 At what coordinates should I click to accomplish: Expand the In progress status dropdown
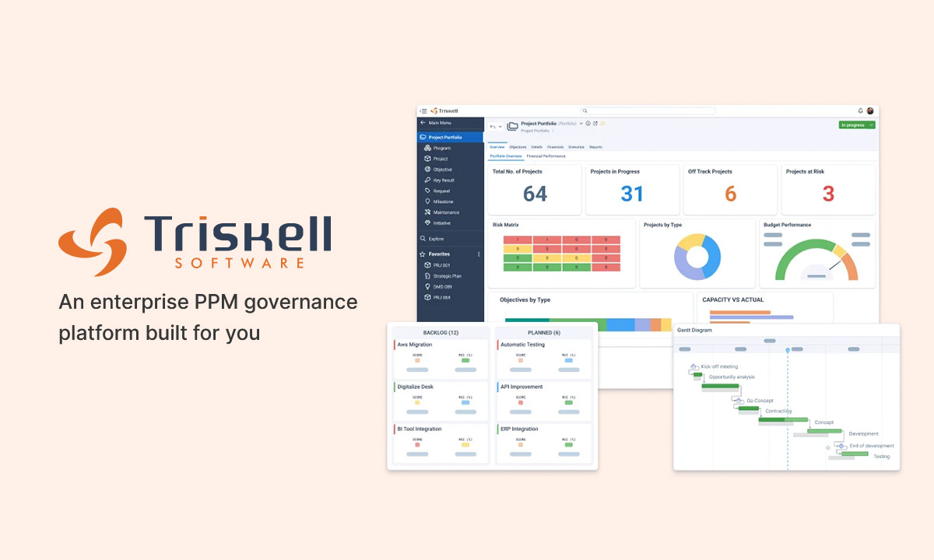click(872, 124)
